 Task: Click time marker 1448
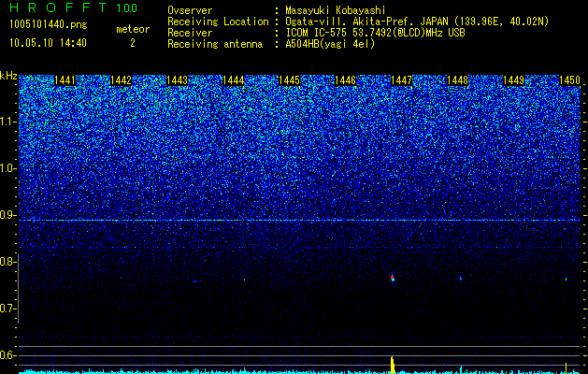(x=458, y=80)
